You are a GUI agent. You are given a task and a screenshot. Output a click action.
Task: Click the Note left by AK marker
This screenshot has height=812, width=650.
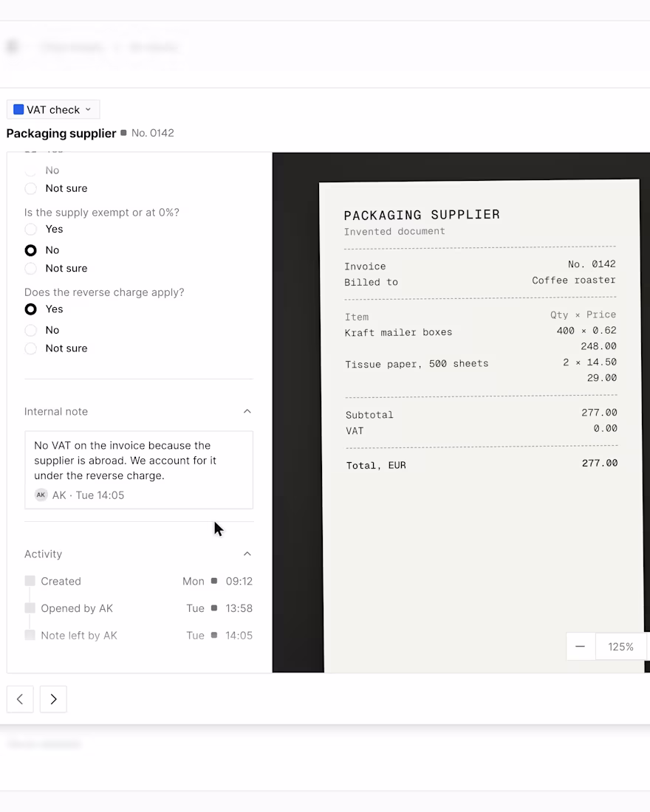(30, 635)
